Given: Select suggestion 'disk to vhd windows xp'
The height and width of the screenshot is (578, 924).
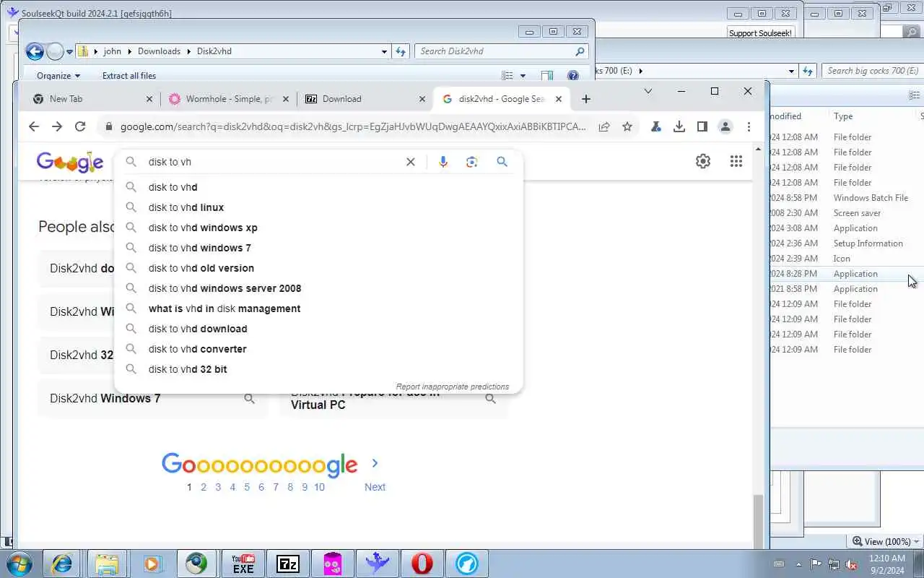Looking at the screenshot, I should pyautogui.click(x=318, y=228).
